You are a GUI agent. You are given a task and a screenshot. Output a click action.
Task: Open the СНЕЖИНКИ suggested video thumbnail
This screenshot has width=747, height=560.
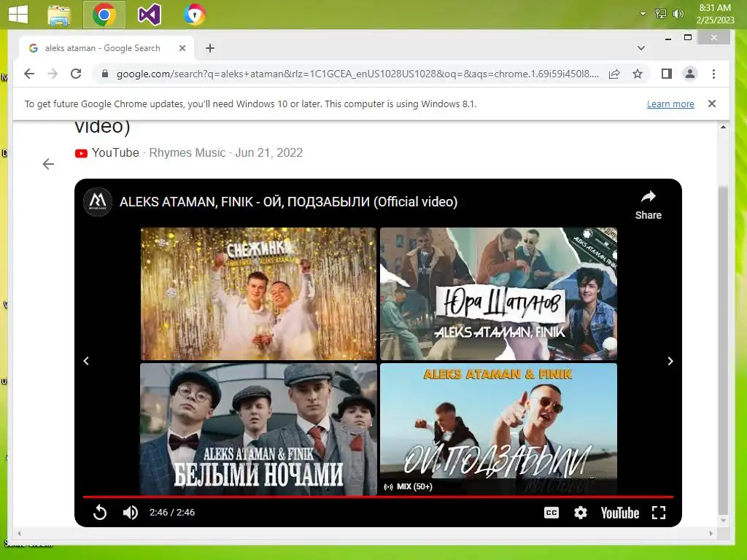pyautogui.click(x=258, y=293)
